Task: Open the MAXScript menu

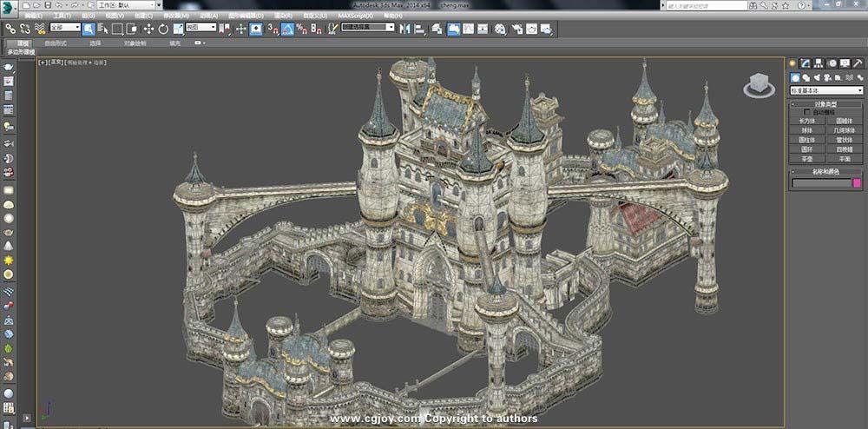Action: [356, 16]
